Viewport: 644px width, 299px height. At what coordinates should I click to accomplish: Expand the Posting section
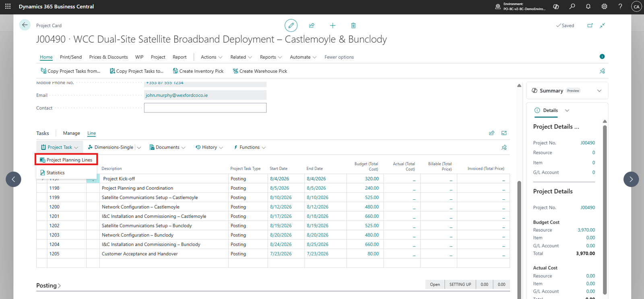tap(48, 286)
